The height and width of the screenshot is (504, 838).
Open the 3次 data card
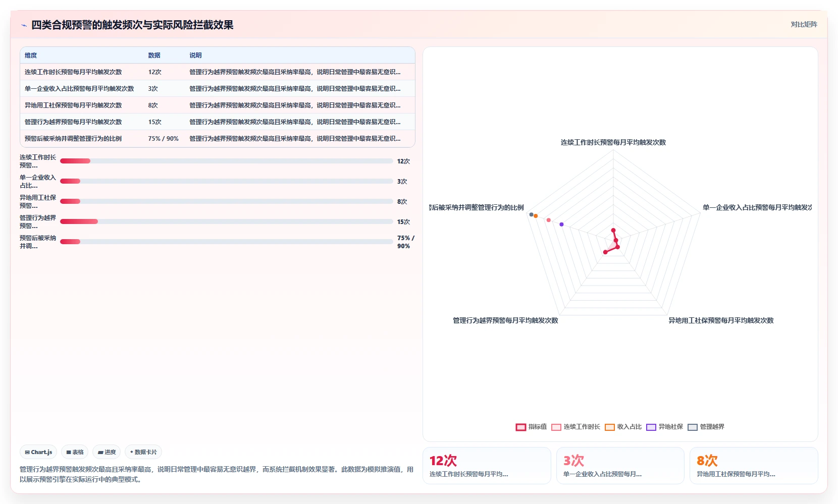pos(620,466)
